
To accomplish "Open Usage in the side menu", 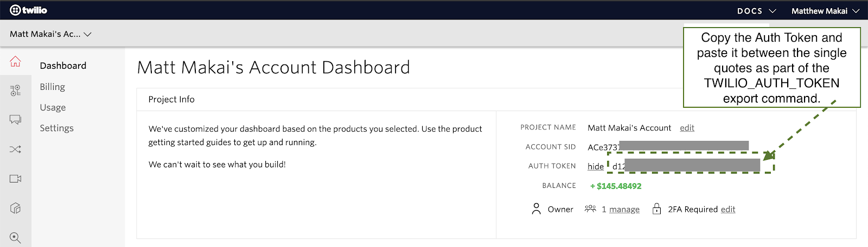I will point(53,107).
